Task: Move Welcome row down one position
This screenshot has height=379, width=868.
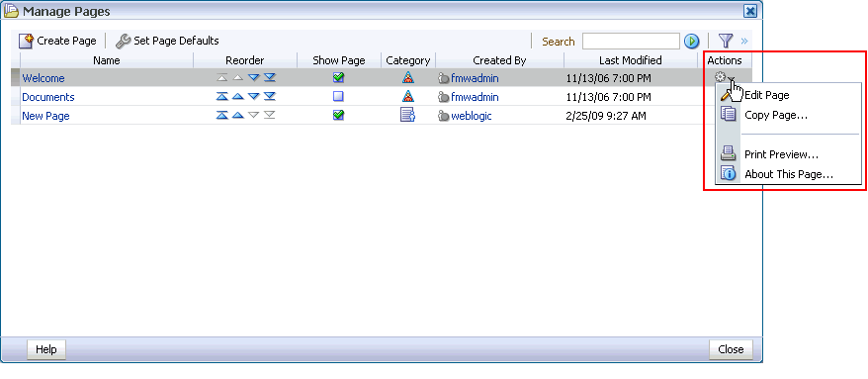Action: tap(253, 78)
